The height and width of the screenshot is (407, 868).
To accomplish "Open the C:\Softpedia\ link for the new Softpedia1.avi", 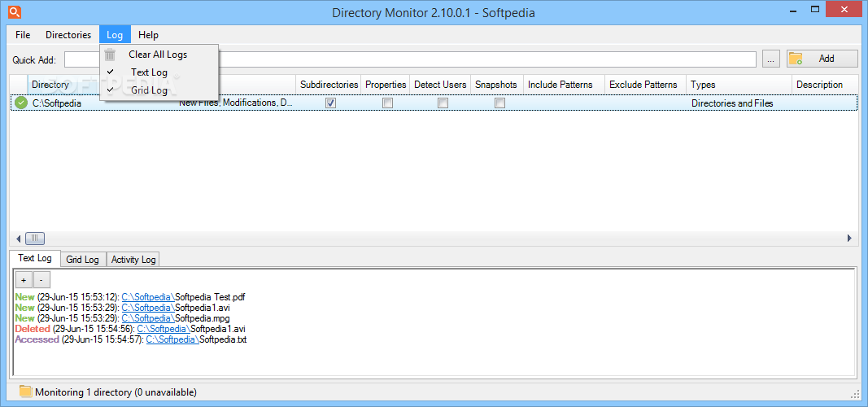I will [x=148, y=308].
